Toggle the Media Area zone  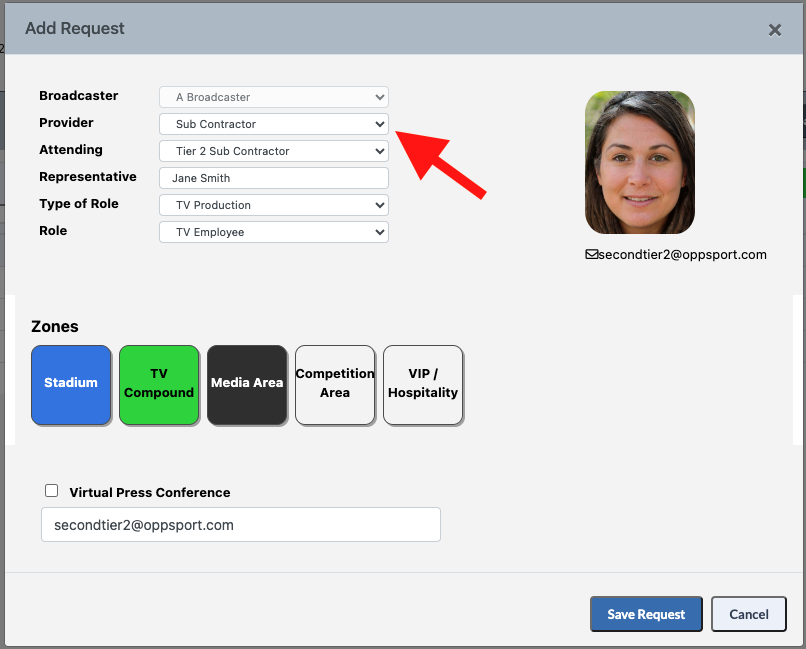(247, 385)
